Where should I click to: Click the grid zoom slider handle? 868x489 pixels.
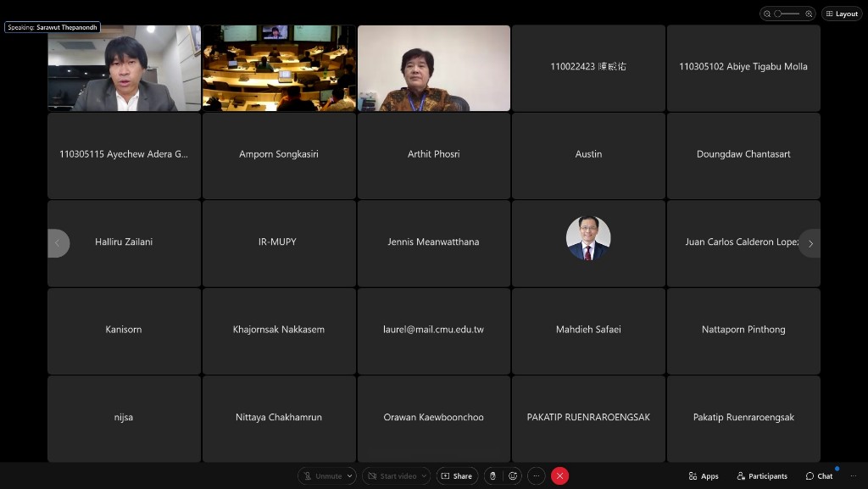[x=778, y=14]
